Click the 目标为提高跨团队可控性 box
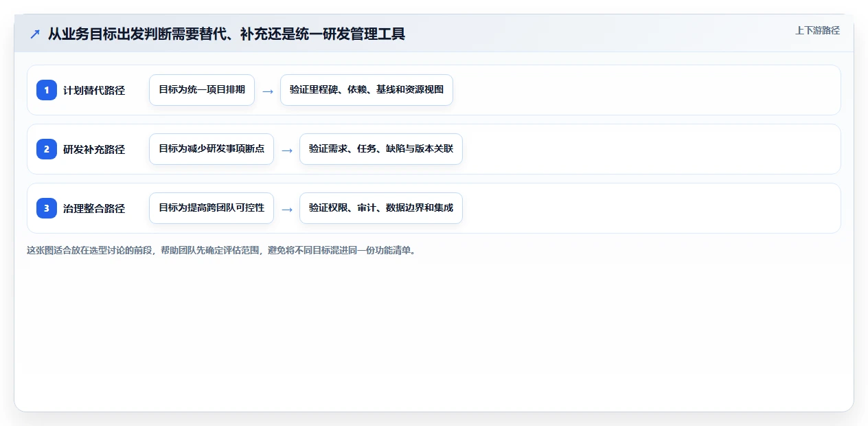The width and height of the screenshot is (868, 426). [x=212, y=208]
